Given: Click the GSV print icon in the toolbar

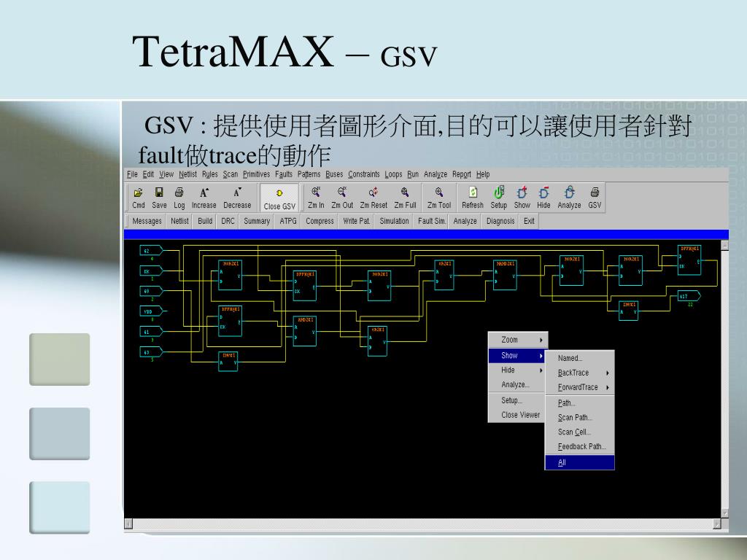Looking at the screenshot, I should pos(595,198).
